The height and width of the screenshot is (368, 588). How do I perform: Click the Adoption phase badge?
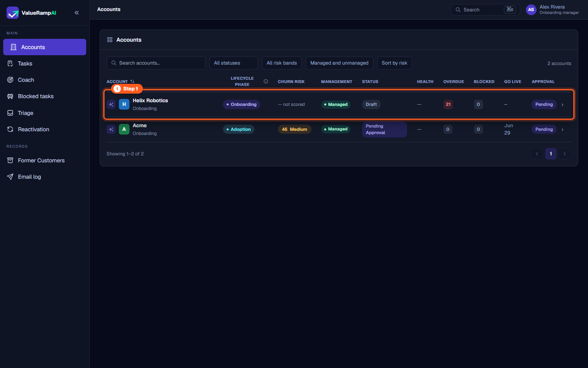pyautogui.click(x=238, y=129)
